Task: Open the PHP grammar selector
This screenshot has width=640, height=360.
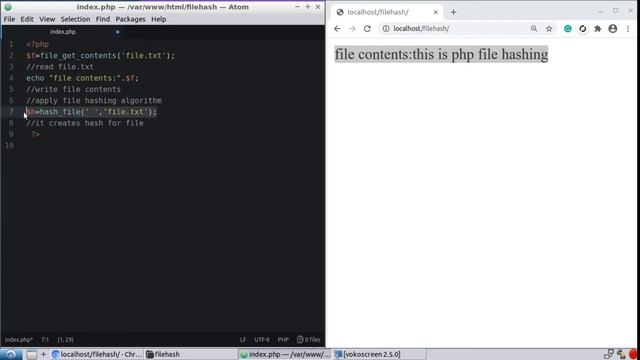Action: [x=283, y=340]
